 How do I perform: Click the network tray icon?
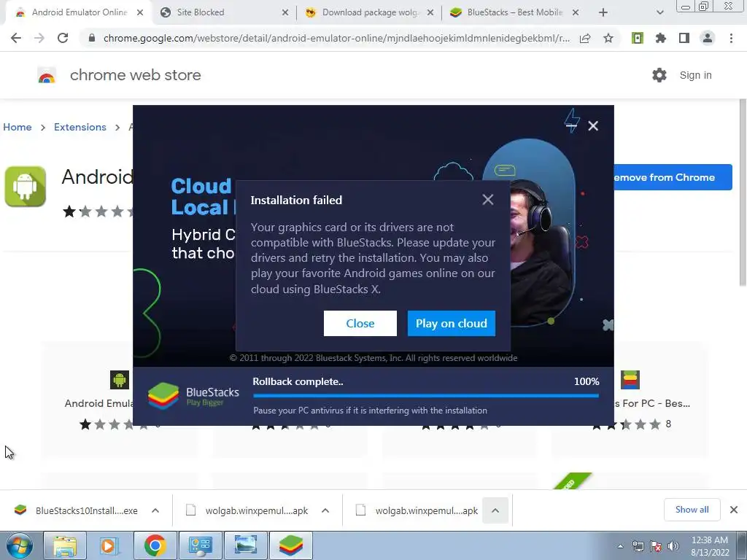click(638, 546)
